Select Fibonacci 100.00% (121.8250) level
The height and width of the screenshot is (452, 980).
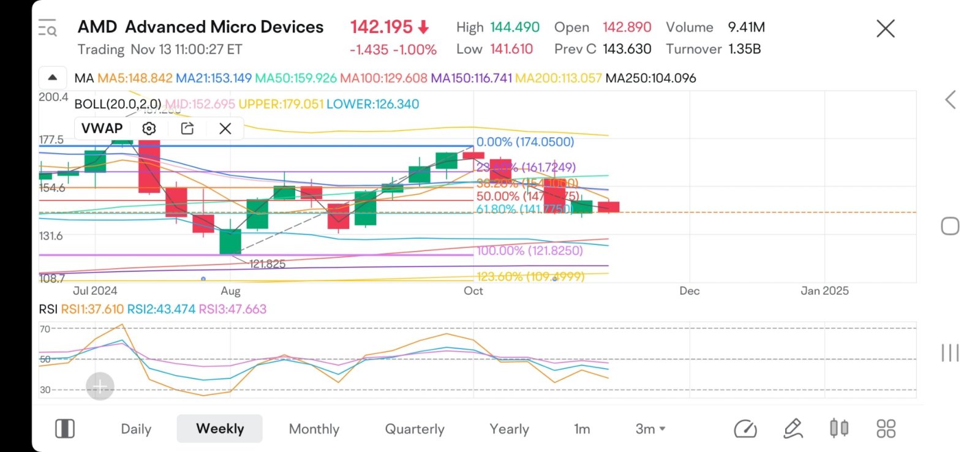click(530, 250)
